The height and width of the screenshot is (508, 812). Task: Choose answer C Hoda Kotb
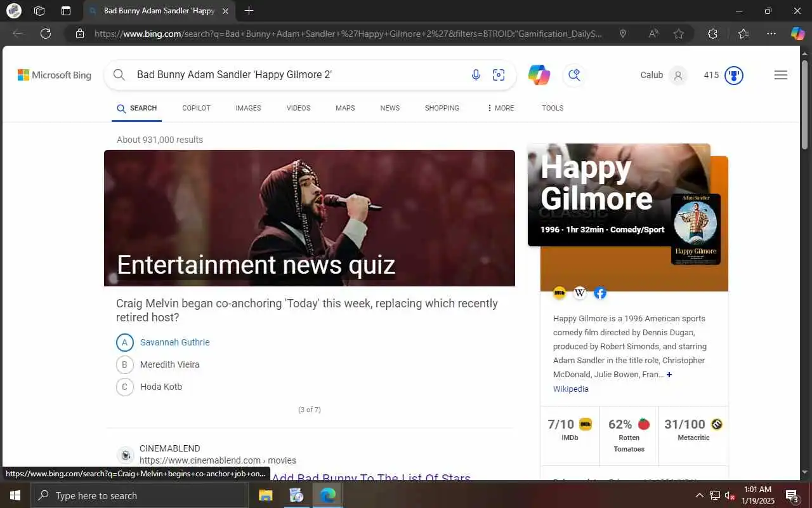tap(149, 387)
